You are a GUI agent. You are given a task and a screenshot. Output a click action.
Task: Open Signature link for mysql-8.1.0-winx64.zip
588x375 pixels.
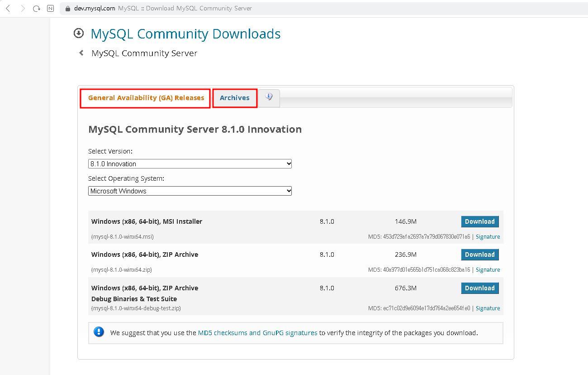488,269
